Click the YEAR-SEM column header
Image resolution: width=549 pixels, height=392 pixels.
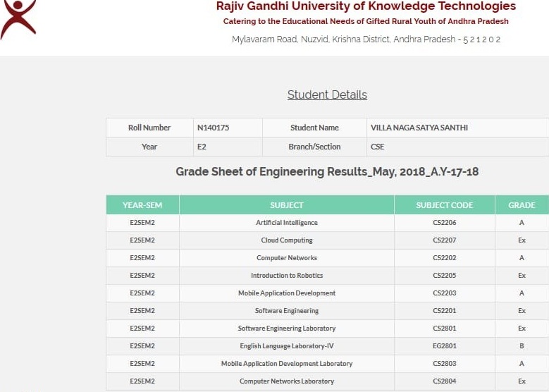[x=142, y=205]
